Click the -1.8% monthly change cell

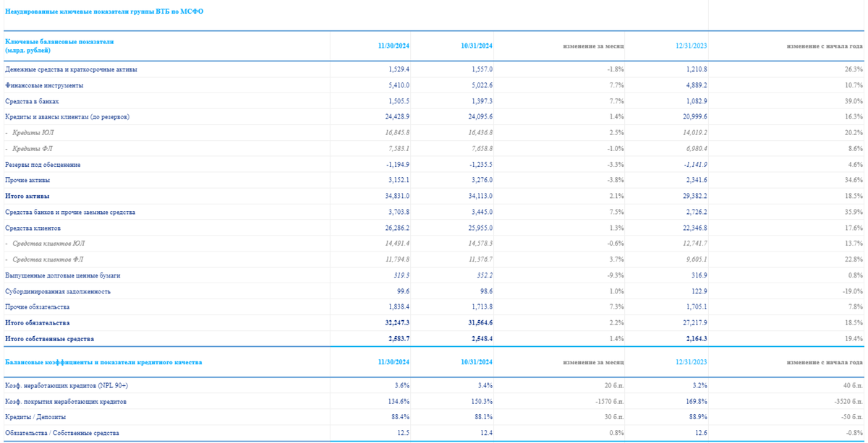[x=616, y=69]
